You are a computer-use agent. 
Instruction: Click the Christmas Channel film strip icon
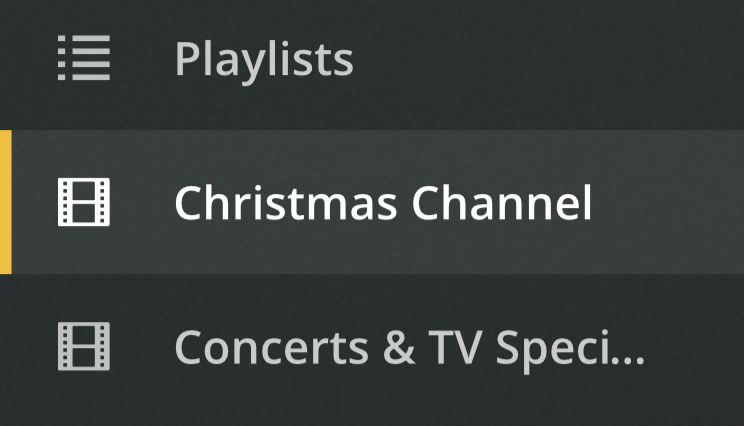(x=84, y=203)
